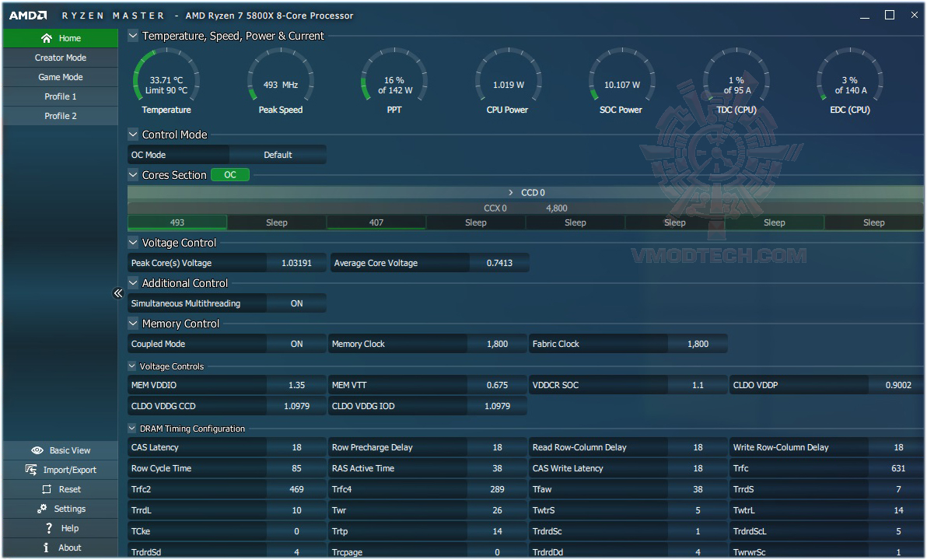Collapse the Voltage Controls subsection
Screen dimensions: 927x560
[132, 366]
